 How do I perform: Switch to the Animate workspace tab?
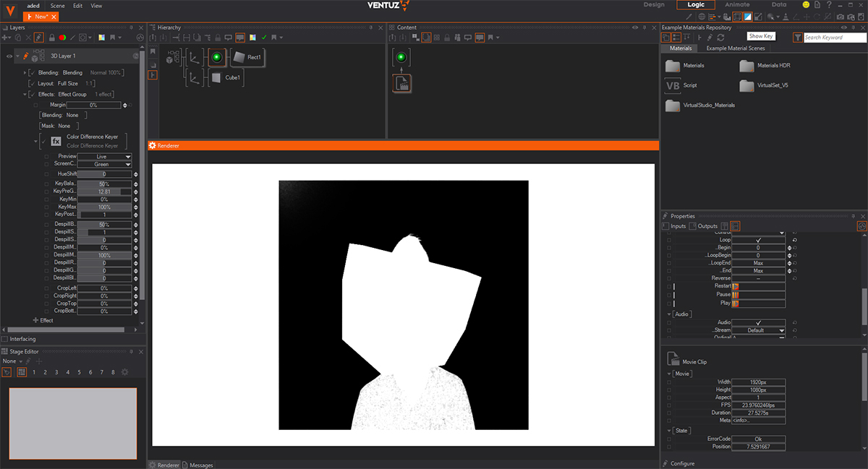[737, 5]
